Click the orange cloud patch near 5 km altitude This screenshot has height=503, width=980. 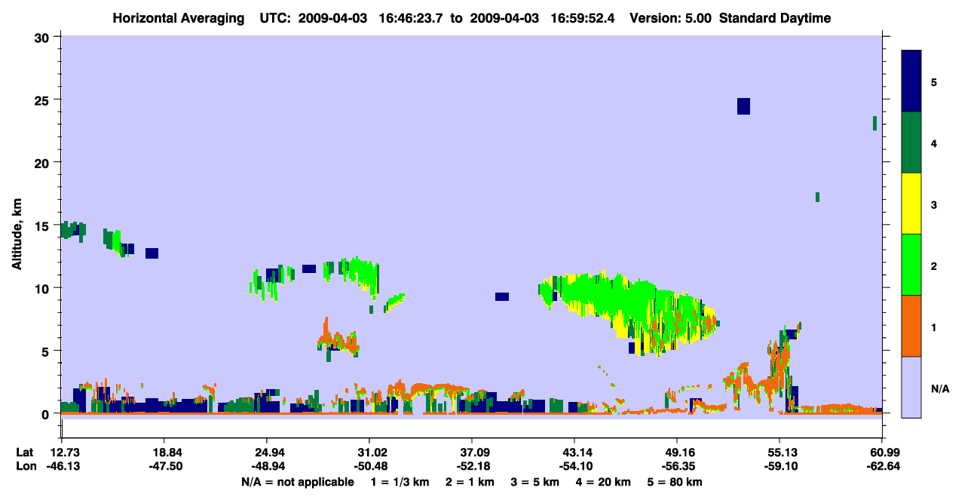tap(337, 338)
